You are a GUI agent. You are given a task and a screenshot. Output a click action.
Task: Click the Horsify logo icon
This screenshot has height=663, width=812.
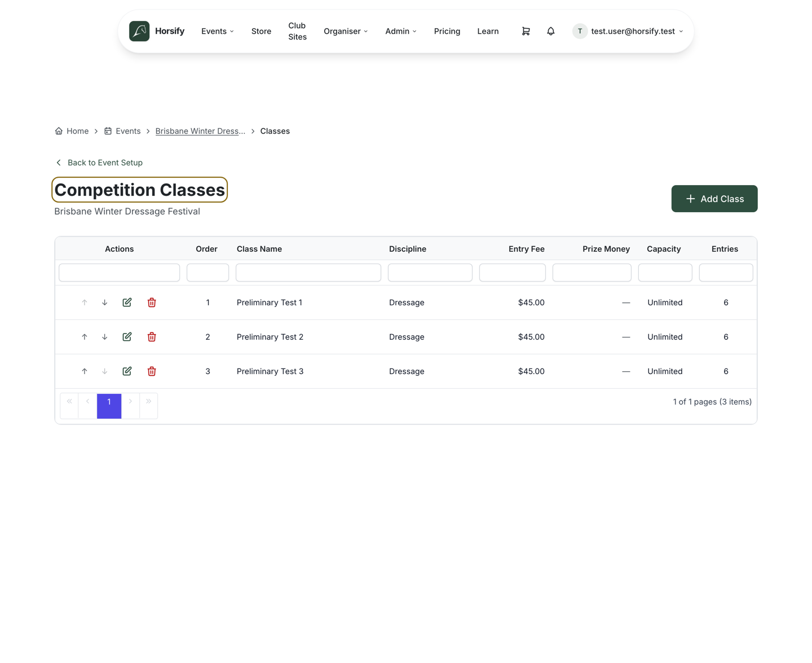(x=139, y=31)
